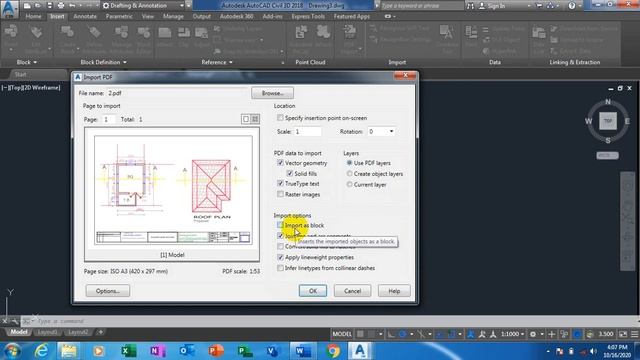
Task: Expand the Block Definition panel
Action: coord(103,62)
